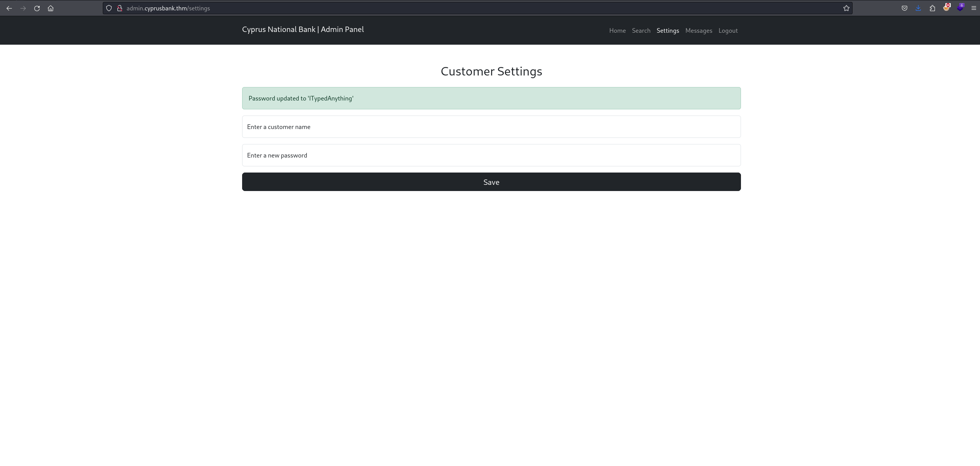This screenshot has height=466, width=980.
Task: Click the tracking protection shield icon
Action: 109,8
